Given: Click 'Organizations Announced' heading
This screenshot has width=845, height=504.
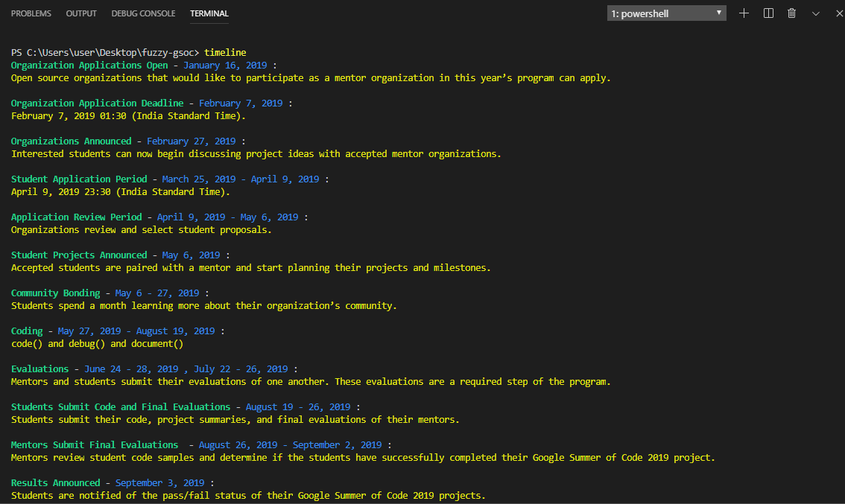Looking at the screenshot, I should [x=71, y=141].
